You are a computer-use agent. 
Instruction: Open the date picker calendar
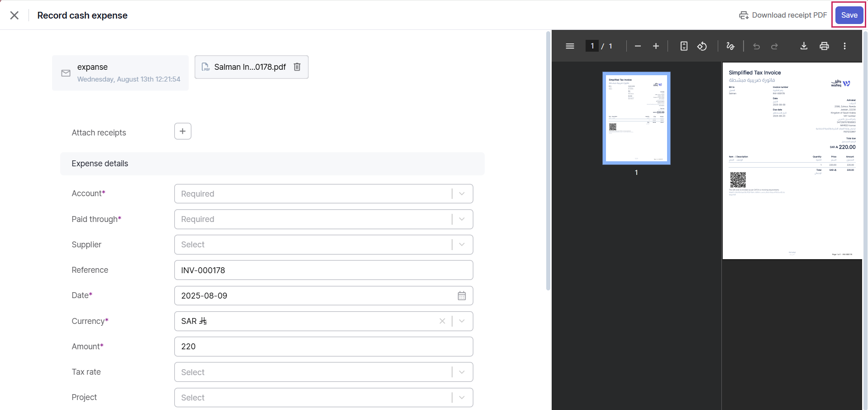coord(462,296)
